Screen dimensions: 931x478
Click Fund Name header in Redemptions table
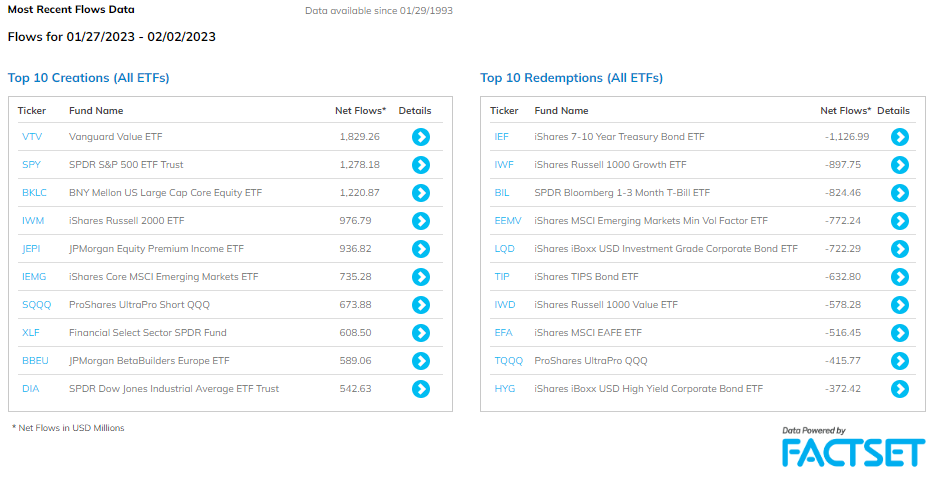click(561, 110)
